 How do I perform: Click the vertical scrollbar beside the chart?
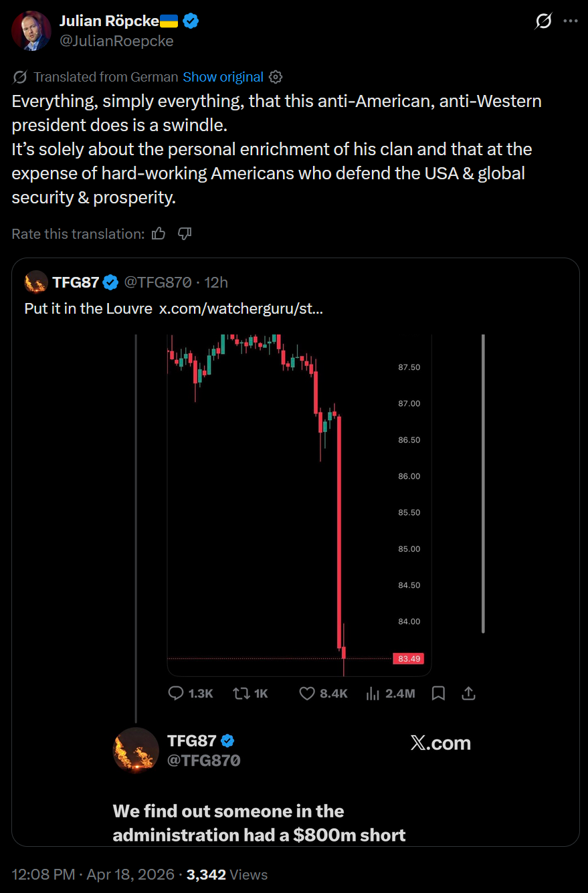coord(483,482)
